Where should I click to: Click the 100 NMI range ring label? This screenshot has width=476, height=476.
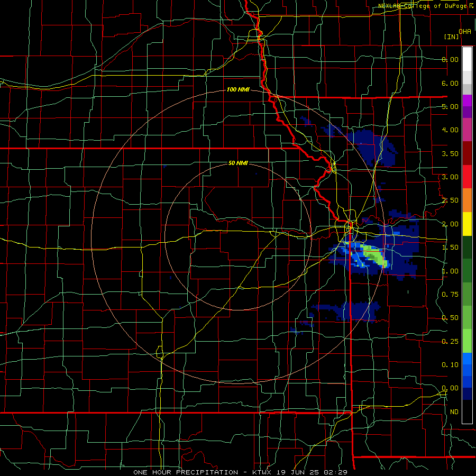pyautogui.click(x=238, y=89)
